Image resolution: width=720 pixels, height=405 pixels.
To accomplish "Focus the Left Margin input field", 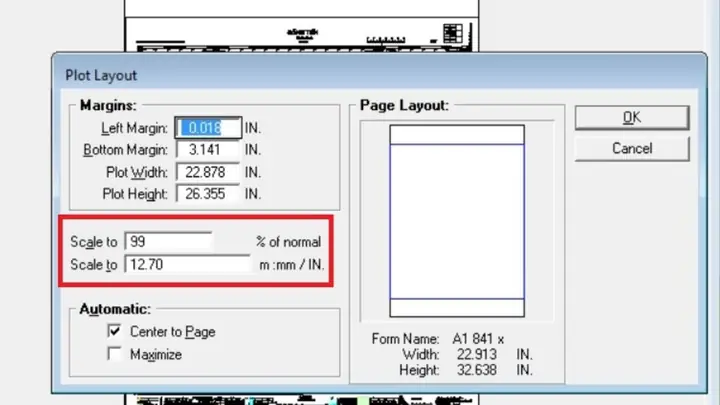I will [x=208, y=128].
